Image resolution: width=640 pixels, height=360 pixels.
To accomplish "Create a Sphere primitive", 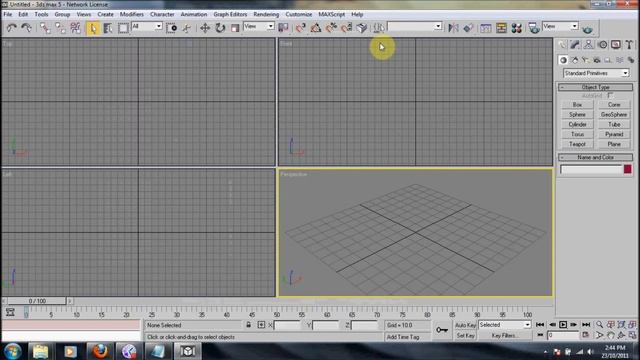I will click(577, 115).
